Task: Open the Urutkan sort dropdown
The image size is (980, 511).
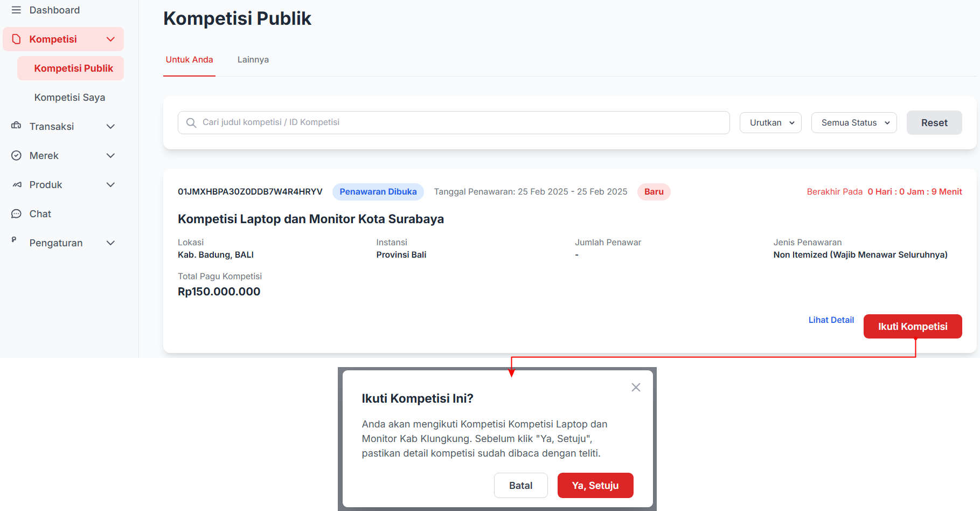Action: coord(770,123)
